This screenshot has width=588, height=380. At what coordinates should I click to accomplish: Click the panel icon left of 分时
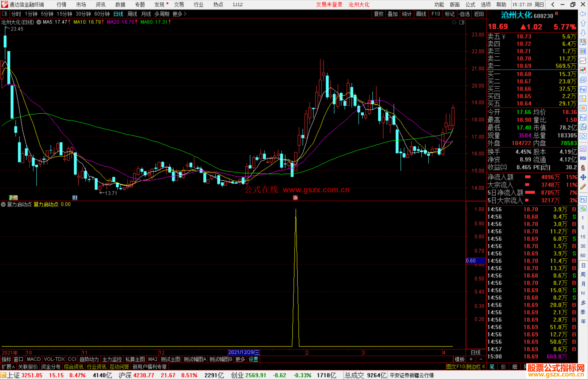tap(5, 14)
